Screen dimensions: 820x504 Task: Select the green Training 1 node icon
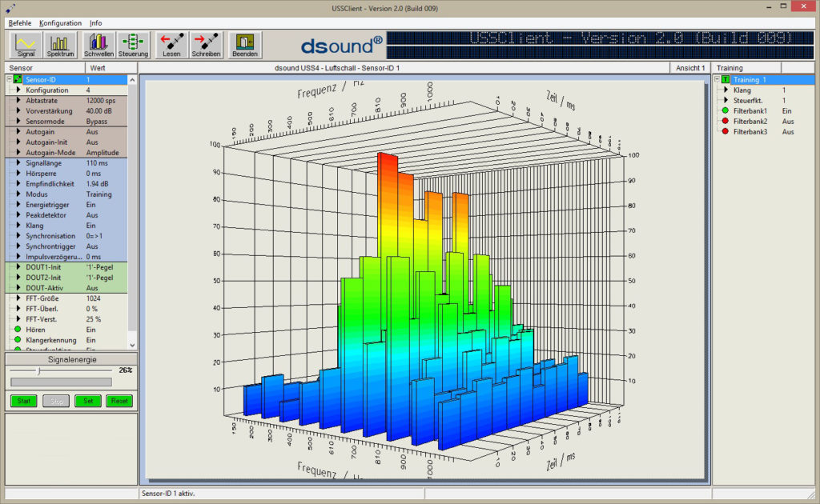tap(726, 79)
